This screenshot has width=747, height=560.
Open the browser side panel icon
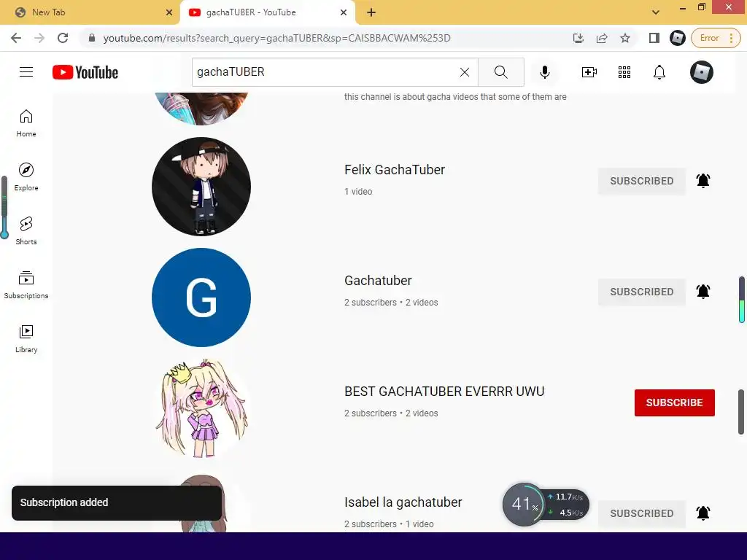pyautogui.click(x=654, y=38)
